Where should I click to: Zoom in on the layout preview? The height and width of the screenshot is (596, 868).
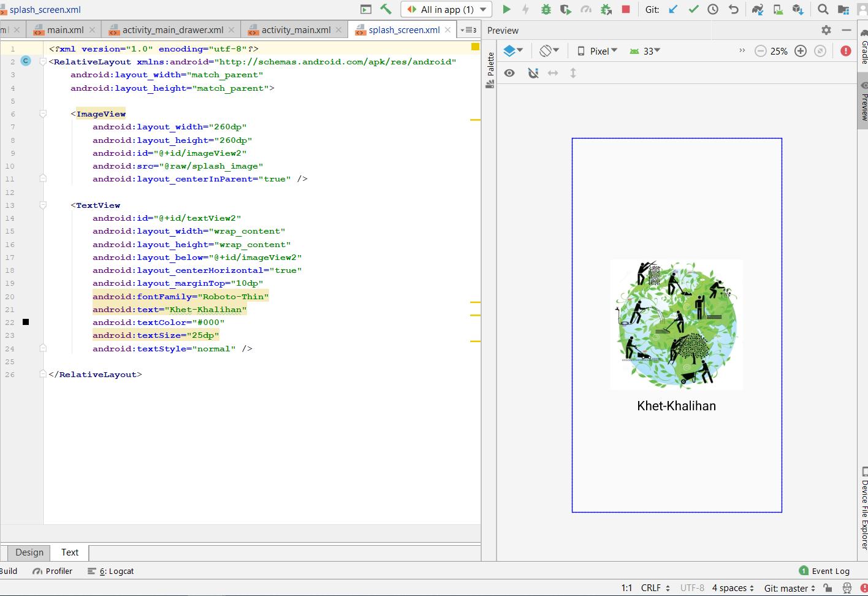[801, 51]
